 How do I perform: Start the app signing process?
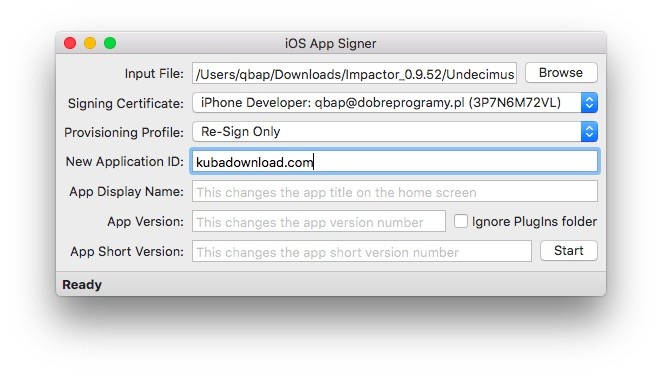pyautogui.click(x=568, y=251)
